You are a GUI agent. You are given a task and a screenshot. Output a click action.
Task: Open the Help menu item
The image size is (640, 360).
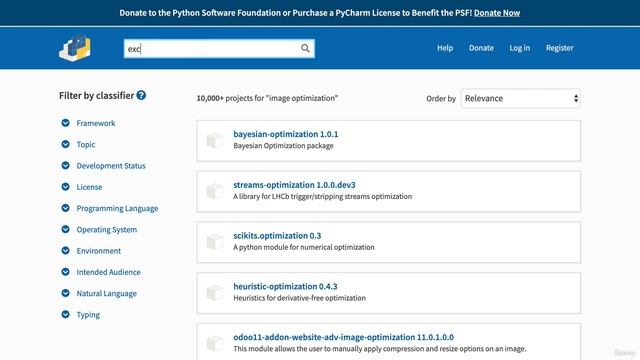(445, 48)
